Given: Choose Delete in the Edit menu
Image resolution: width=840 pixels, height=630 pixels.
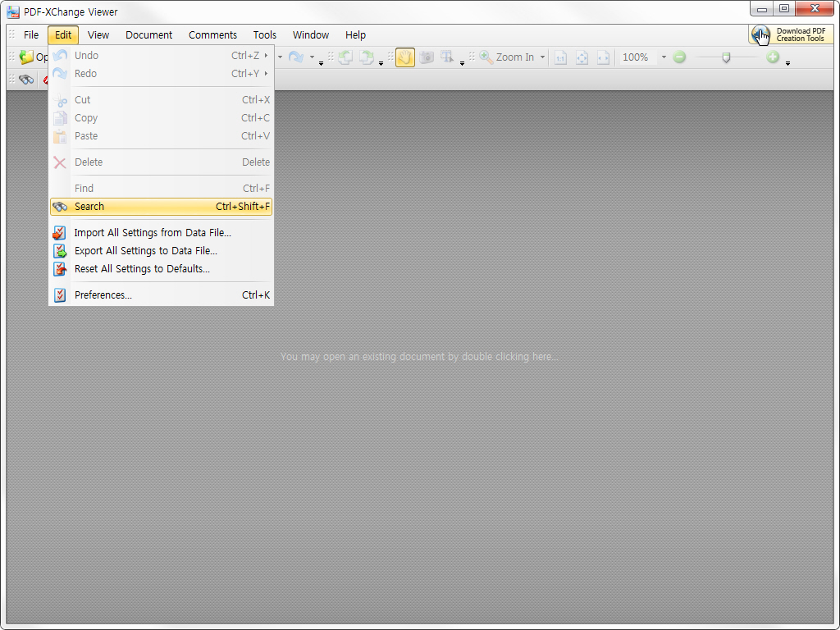Looking at the screenshot, I should click(x=162, y=162).
